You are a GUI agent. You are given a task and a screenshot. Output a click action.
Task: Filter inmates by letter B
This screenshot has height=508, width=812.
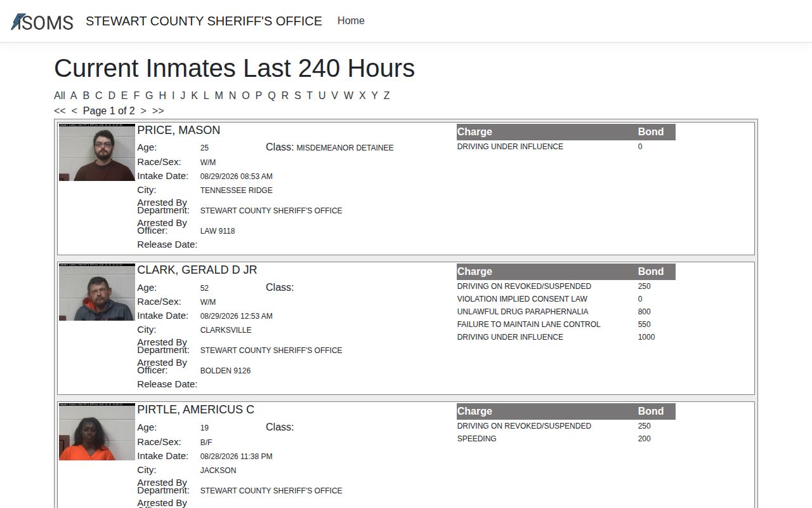(x=86, y=95)
